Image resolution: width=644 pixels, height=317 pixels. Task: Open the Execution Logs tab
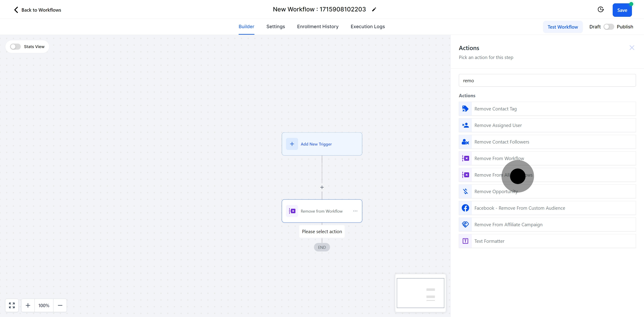(x=367, y=27)
